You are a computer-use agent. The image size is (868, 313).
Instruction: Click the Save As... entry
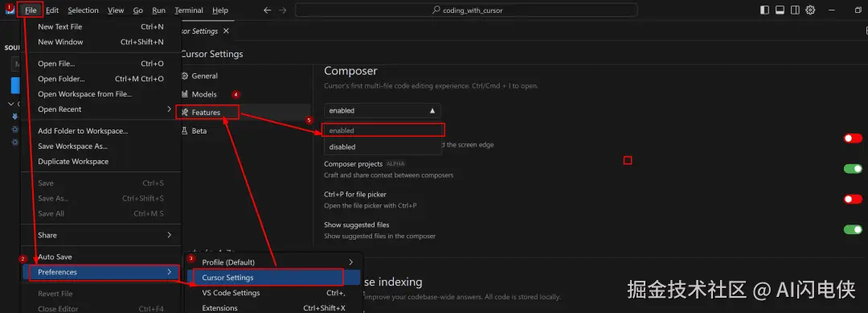click(101, 198)
